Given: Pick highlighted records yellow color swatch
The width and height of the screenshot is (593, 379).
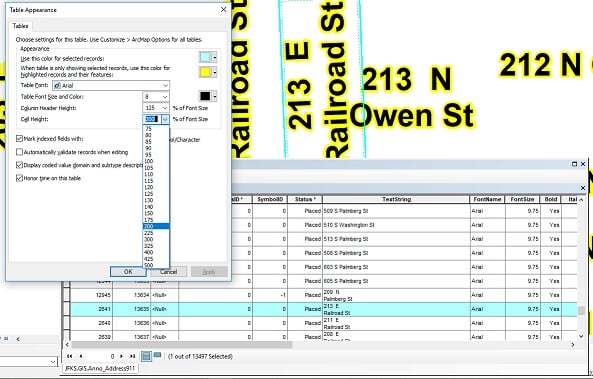Looking at the screenshot, I should (208, 72).
